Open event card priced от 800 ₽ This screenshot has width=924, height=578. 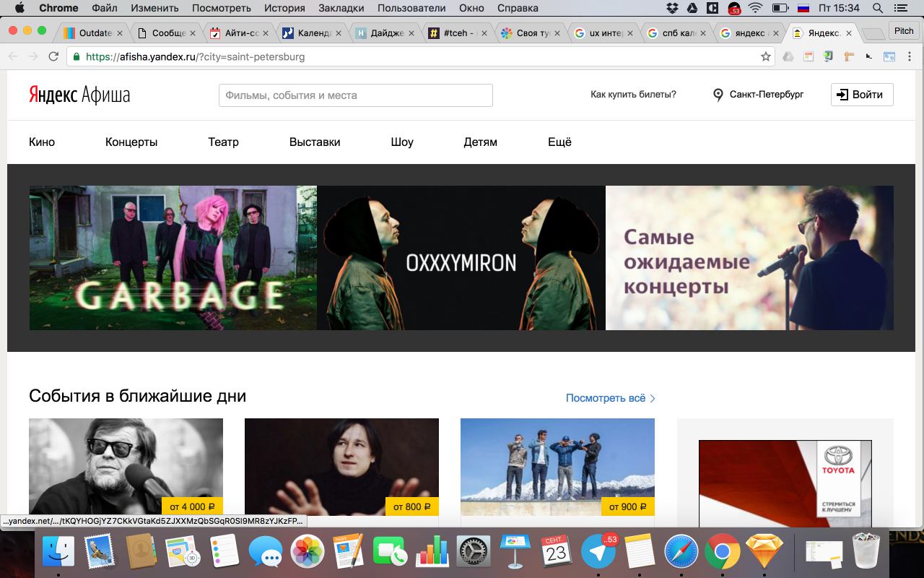(x=341, y=467)
